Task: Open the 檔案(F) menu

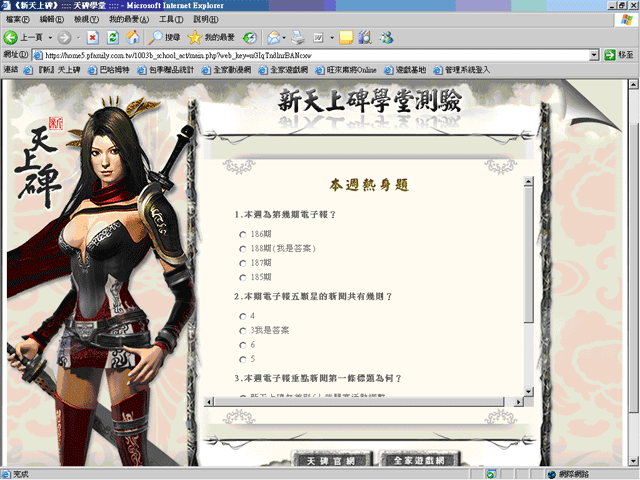Action: click(22, 19)
